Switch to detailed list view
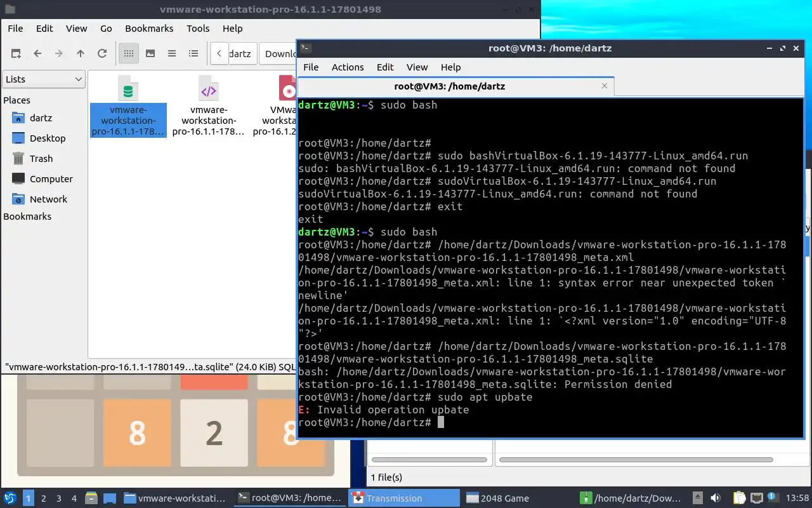The image size is (812, 508). (x=193, y=54)
